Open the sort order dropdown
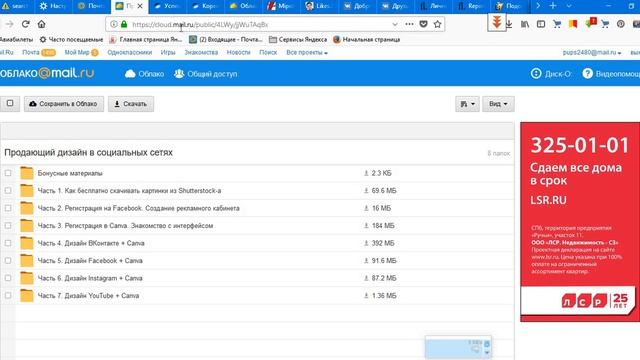The height and width of the screenshot is (360, 640). pos(467,104)
